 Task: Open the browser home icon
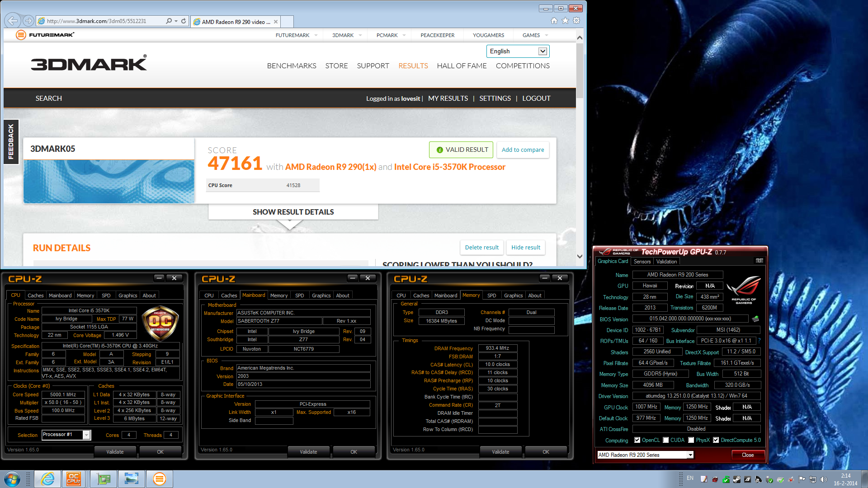[554, 21]
